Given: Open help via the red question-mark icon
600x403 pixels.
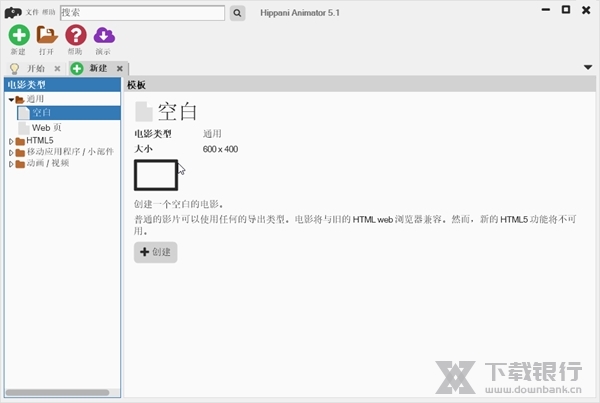Looking at the screenshot, I should pyautogui.click(x=75, y=35).
